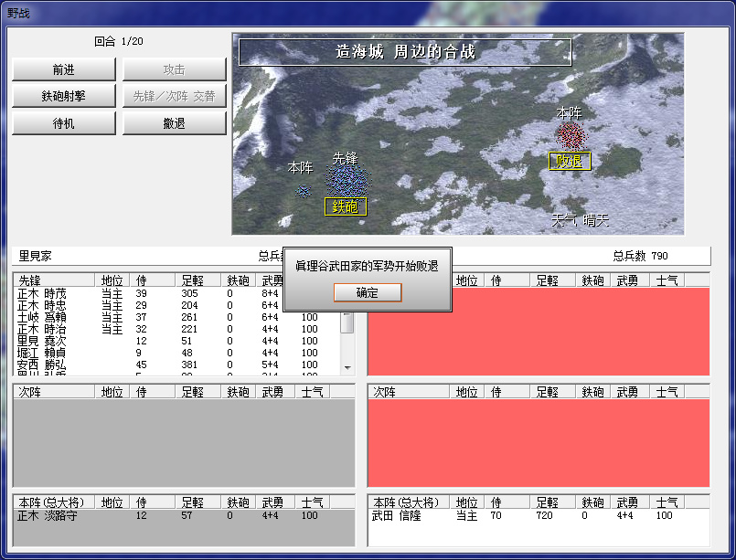
Task: Confirm the dialog with 确定
Action: coord(368,292)
